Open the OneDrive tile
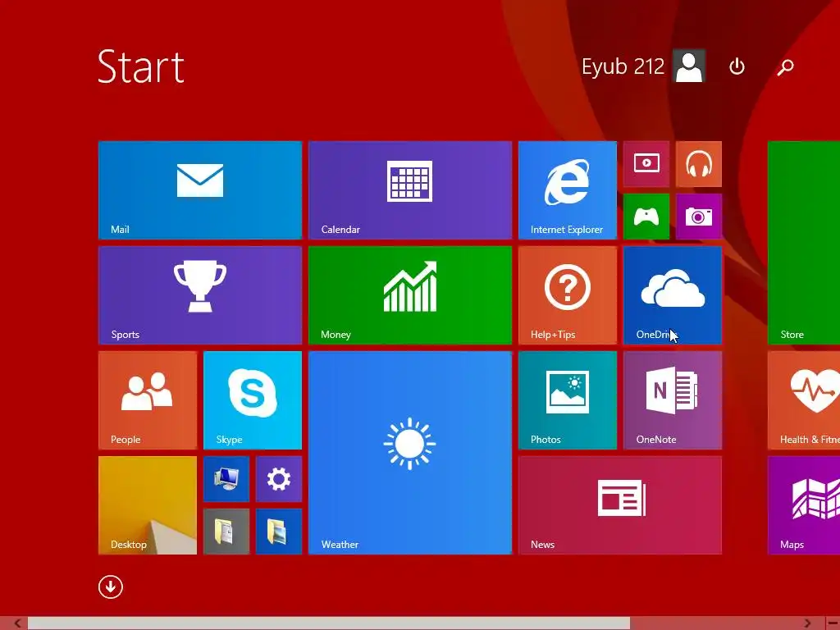Screen dimensions: 840x630 click(x=673, y=295)
